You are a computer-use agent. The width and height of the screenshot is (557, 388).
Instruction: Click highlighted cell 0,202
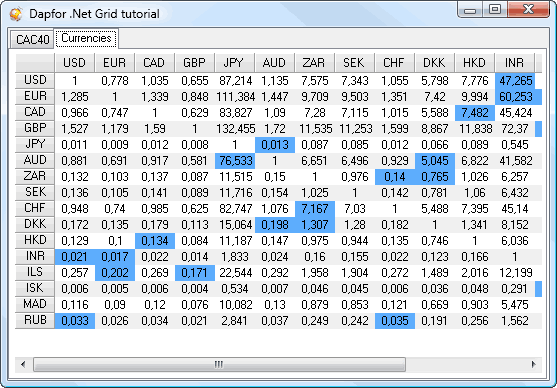[115, 273]
